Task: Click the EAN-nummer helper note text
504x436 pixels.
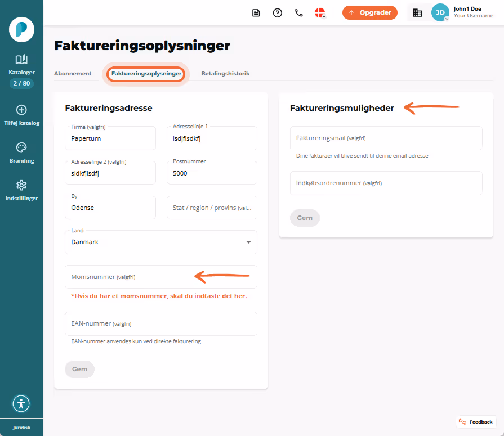Action: (137, 341)
